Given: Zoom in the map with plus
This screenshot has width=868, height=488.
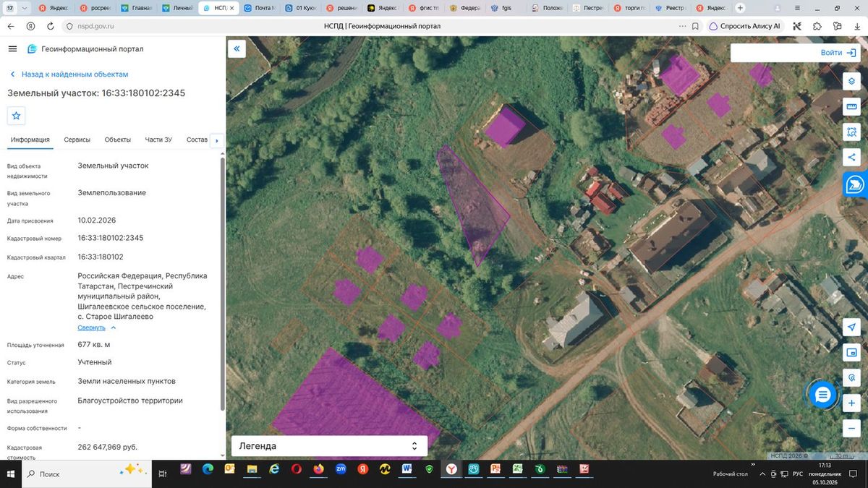Looking at the screenshot, I should (851, 403).
